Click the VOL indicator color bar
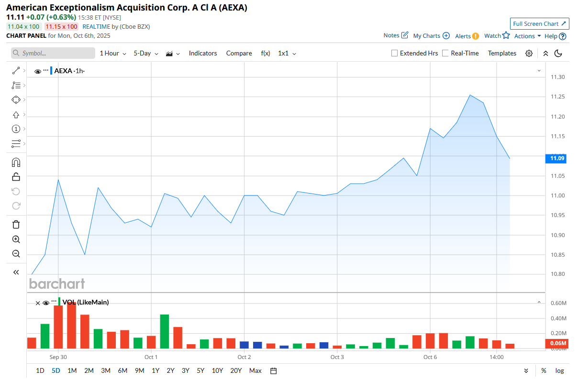Viewport: 578px width, 392px height. click(x=59, y=302)
